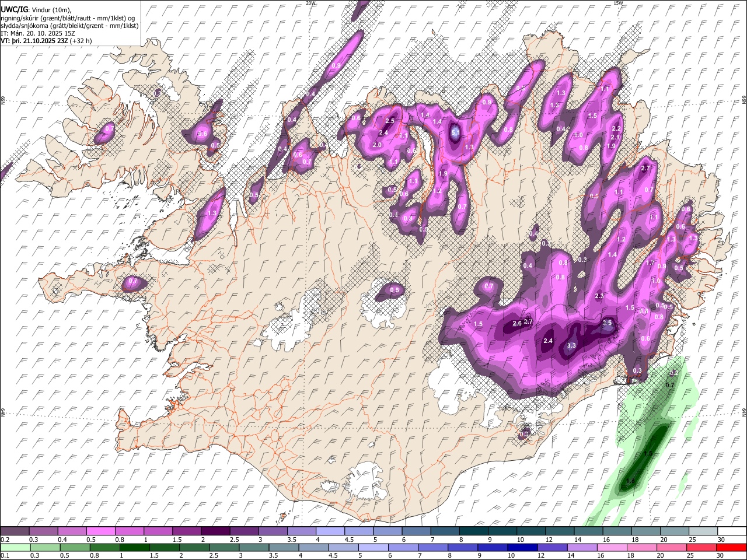Viewport: 747px width, 560px height.
Task: Click the '3.3' snowfall value on Vatnajökull
Action: (x=571, y=346)
